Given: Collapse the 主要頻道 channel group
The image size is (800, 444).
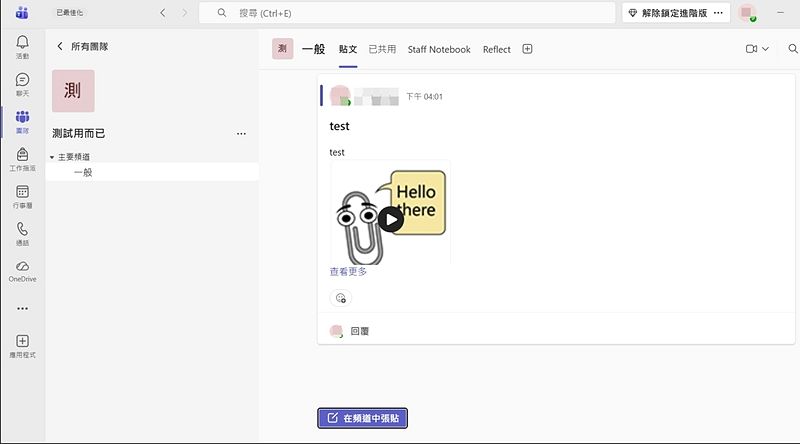Looking at the screenshot, I should pos(52,157).
